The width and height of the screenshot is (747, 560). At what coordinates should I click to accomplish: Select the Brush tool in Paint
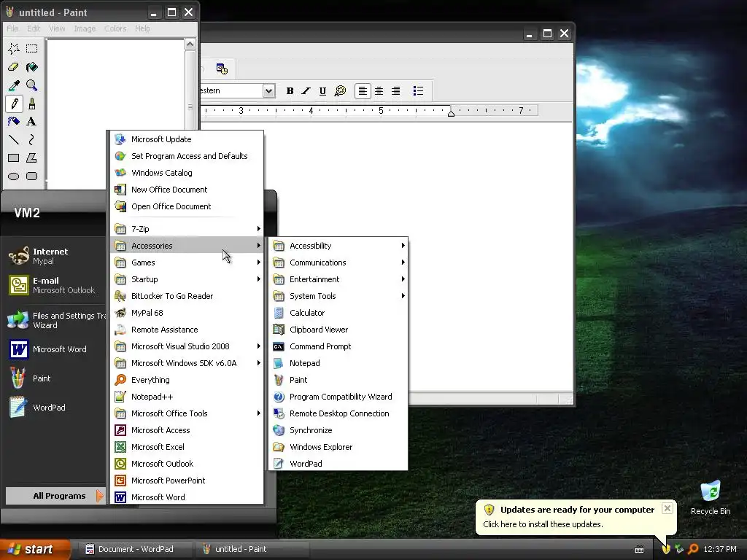(x=32, y=104)
